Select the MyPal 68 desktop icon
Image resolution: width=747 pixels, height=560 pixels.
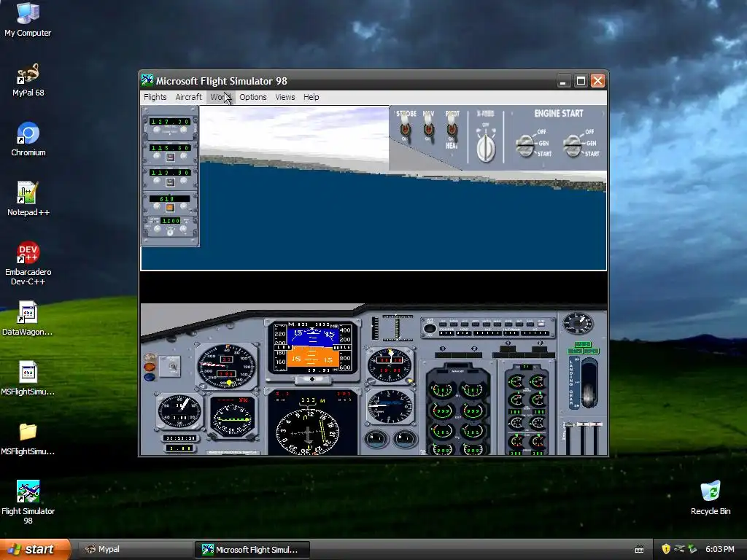[28, 80]
